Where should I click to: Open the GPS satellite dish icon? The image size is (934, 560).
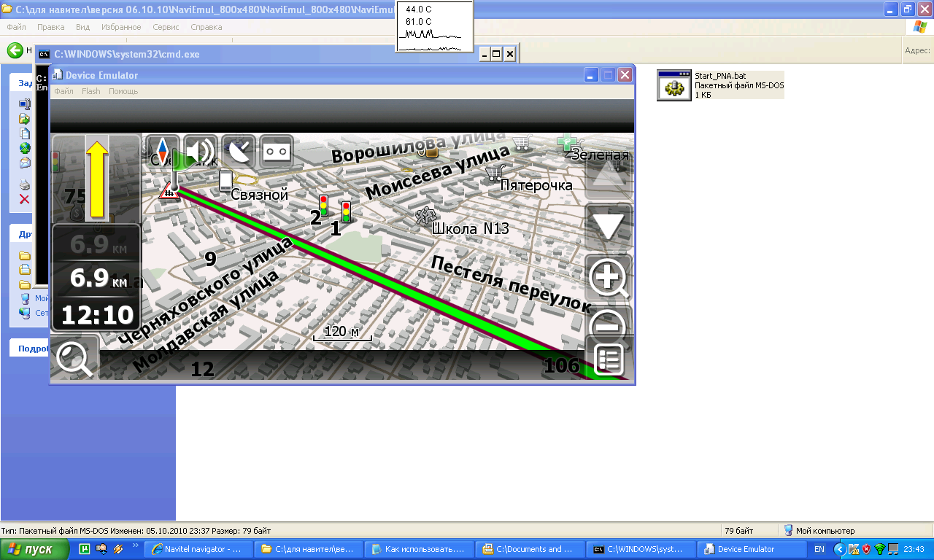click(239, 152)
